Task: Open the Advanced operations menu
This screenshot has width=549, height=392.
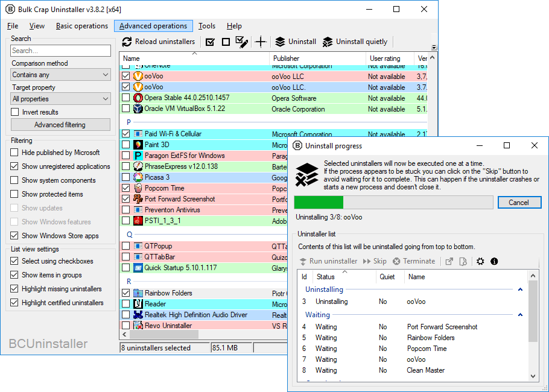Action: (x=153, y=26)
